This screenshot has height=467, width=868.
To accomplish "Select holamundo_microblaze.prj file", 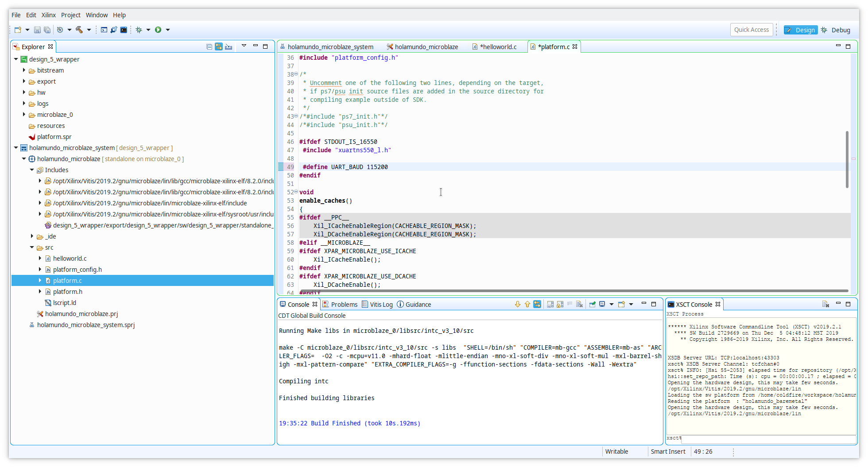I will [x=81, y=314].
